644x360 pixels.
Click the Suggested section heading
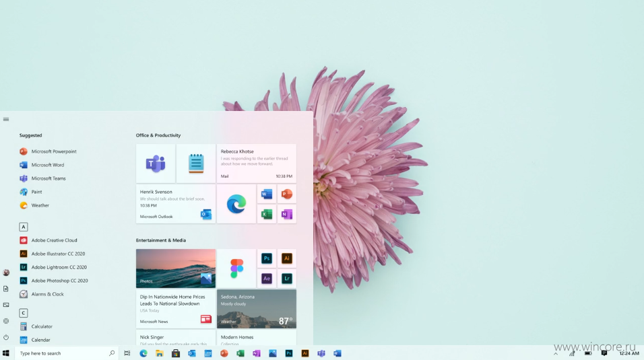[x=30, y=135]
